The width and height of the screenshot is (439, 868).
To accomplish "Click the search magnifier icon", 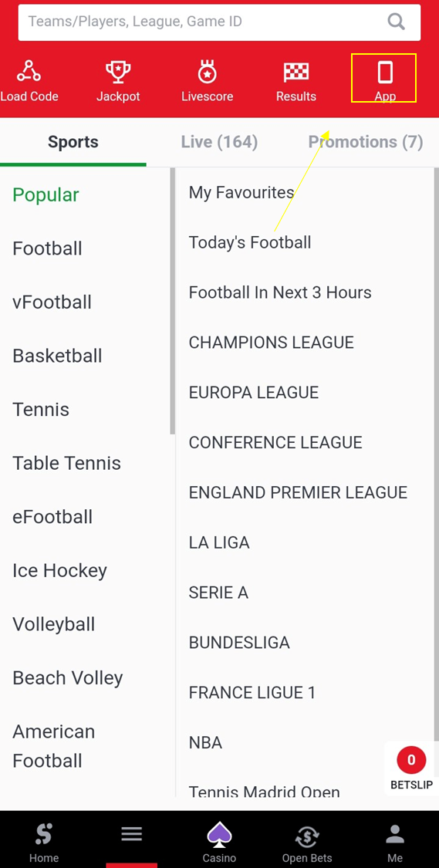I will click(397, 22).
